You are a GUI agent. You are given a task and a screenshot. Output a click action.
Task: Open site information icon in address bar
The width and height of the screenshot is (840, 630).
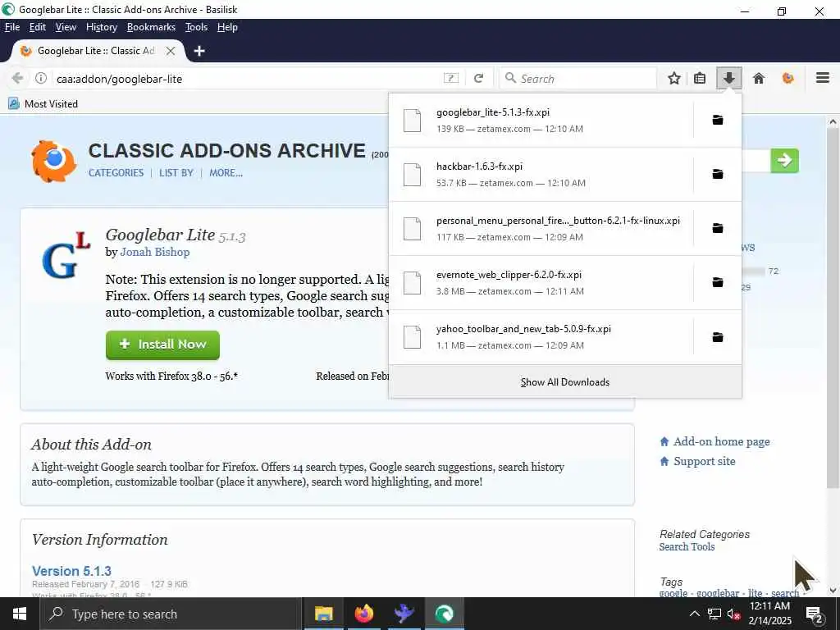point(41,79)
